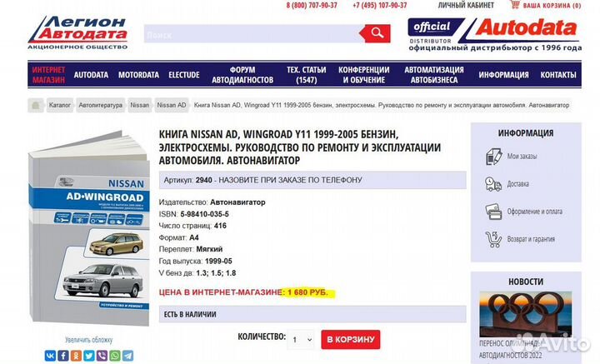Viewport: 600px width, 364px height.
Task: Open the Nissan AD breadcrumb
Action: [172, 105]
